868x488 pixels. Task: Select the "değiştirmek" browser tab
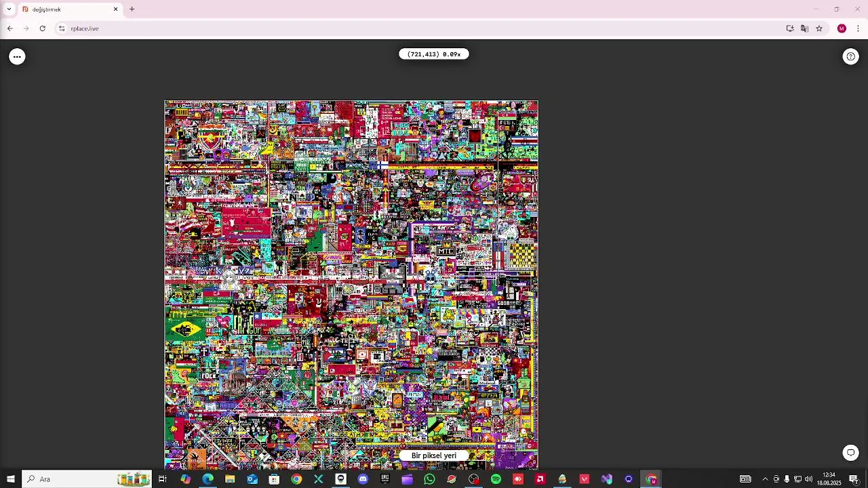[70, 9]
